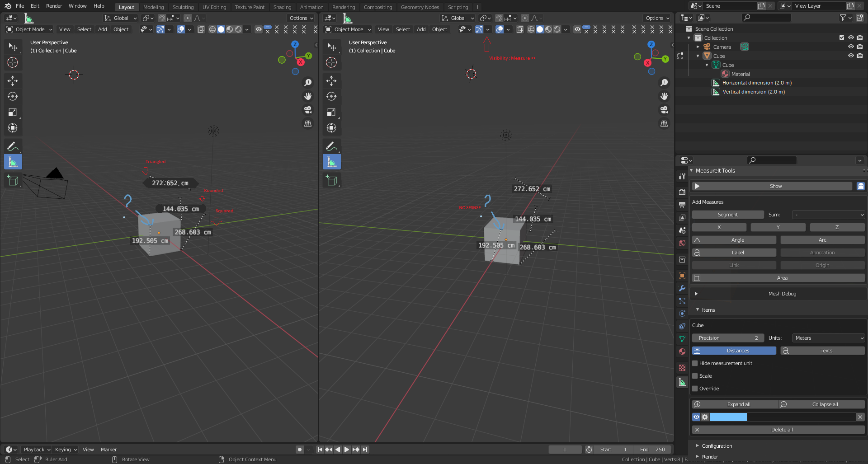Viewport: 868px width, 464px height.
Task: Select the Annotate tool in left viewport
Action: click(13, 146)
